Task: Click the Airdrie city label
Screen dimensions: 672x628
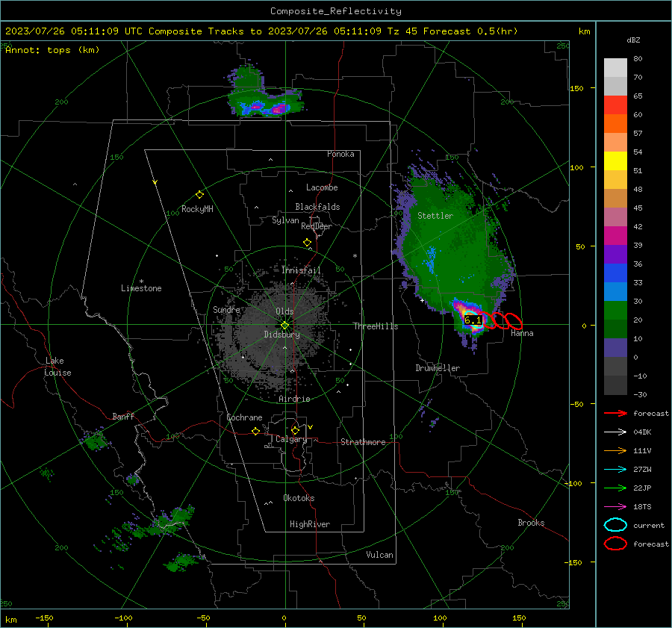Action: [294, 399]
